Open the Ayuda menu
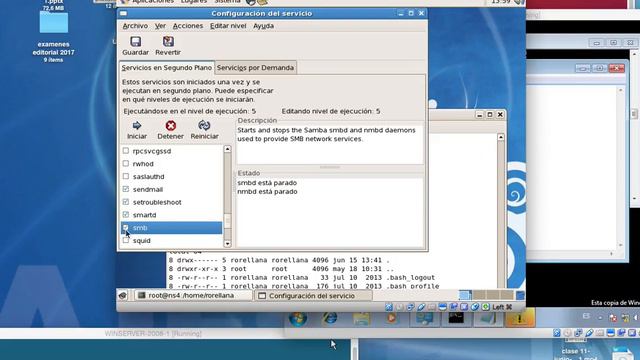640x360 pixels. (263, 26)
